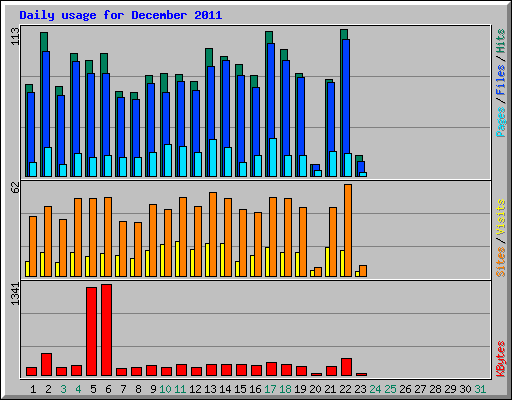Viewport: 512px width, 400px height.
Task: Click the blue Files bar for day 22
Action: point(346,96)
